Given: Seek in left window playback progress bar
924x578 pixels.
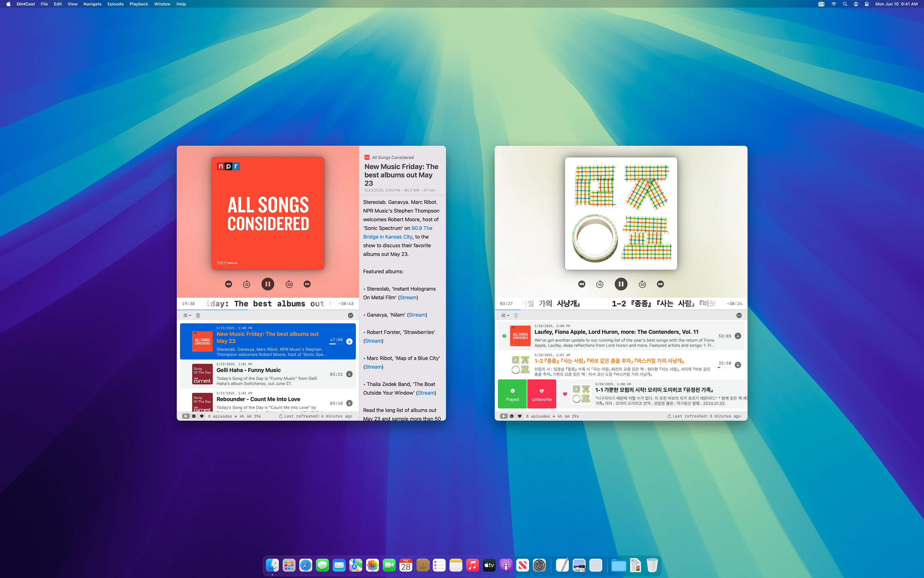Looking at the screenshot, I should 268,309.
